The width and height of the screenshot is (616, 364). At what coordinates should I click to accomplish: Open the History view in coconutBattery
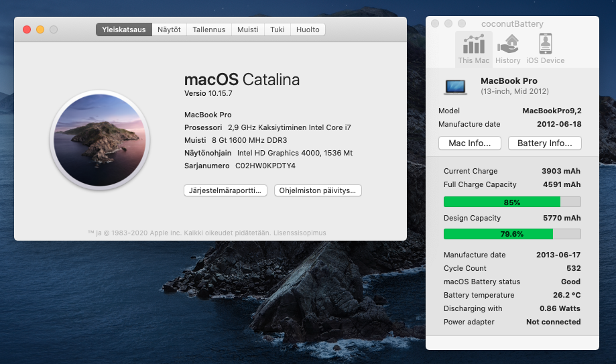pos(507,49)
